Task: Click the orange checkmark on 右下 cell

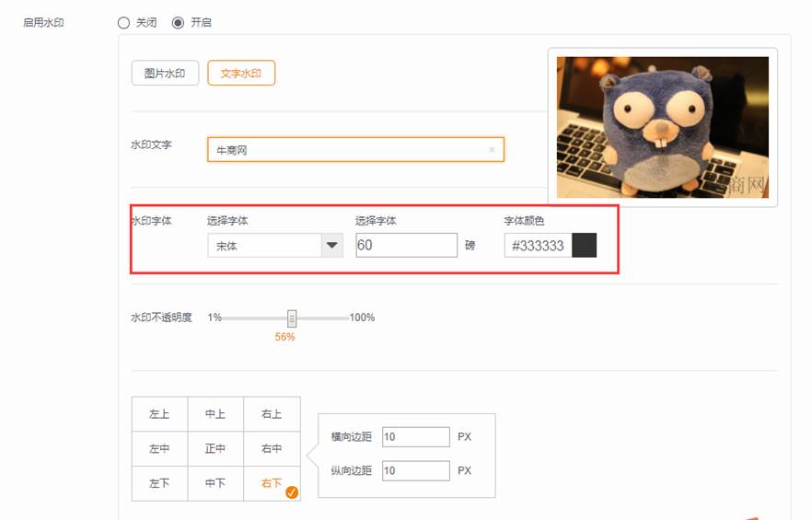Action: coord(292,492)
